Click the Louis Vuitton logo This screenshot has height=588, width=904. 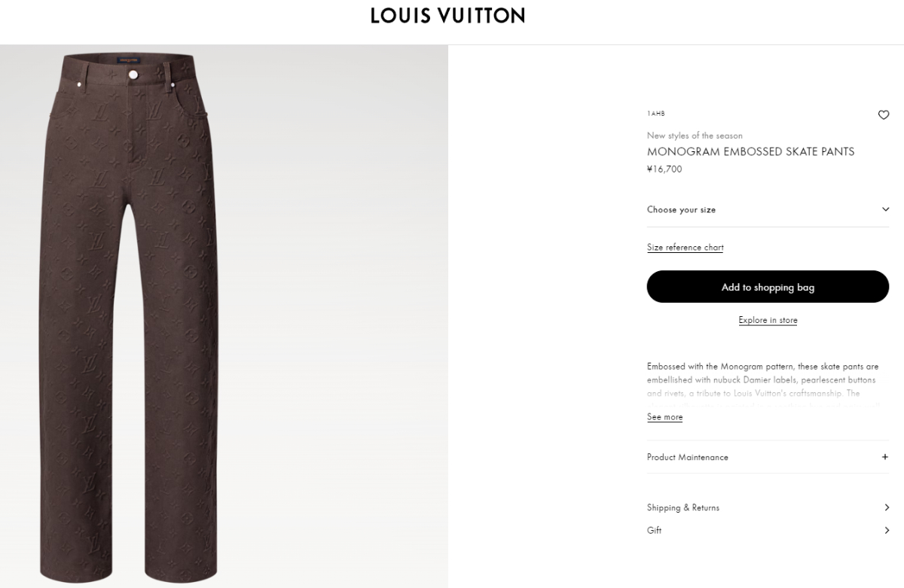click(x=447, y=16)
